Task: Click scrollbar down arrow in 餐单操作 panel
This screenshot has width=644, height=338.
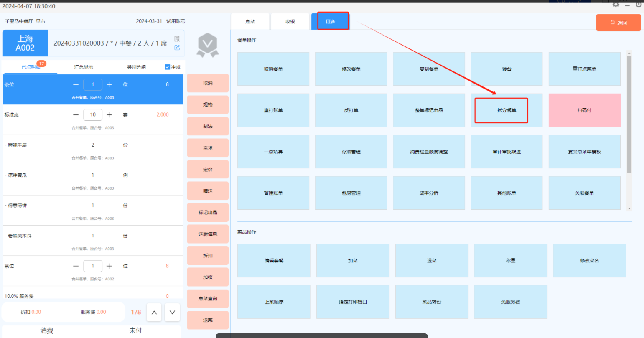Action: tap(629, 208)
